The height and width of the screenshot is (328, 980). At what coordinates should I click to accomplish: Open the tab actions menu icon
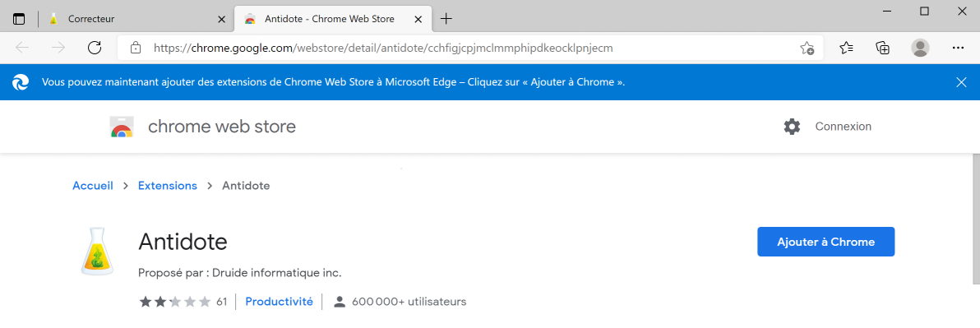(20, 19)
